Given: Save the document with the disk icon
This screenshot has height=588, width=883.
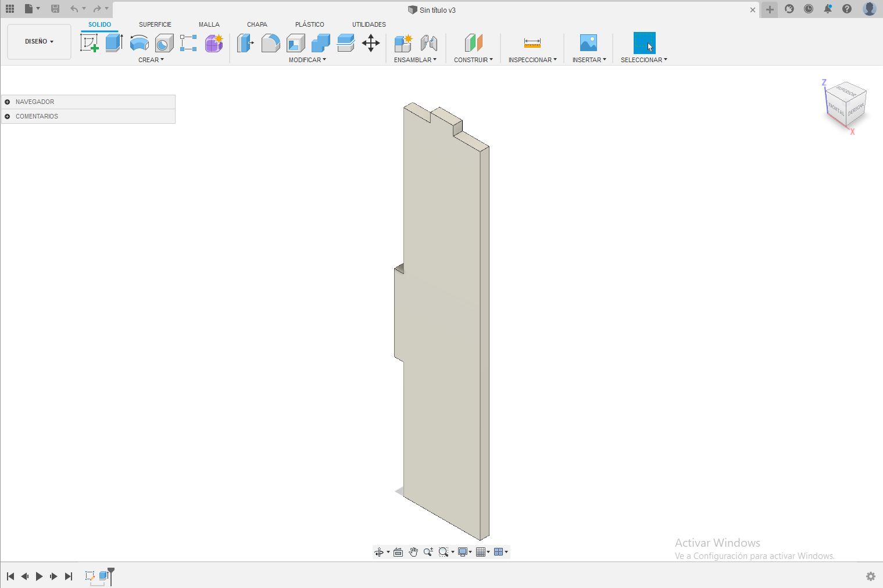Looking at the screenshot, I should point(55,9).
